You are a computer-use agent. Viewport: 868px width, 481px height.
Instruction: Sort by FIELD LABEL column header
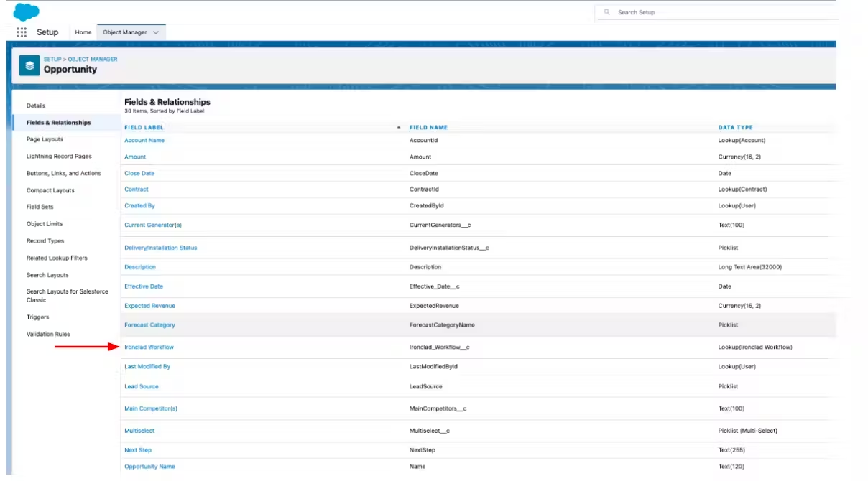point(144,127)
